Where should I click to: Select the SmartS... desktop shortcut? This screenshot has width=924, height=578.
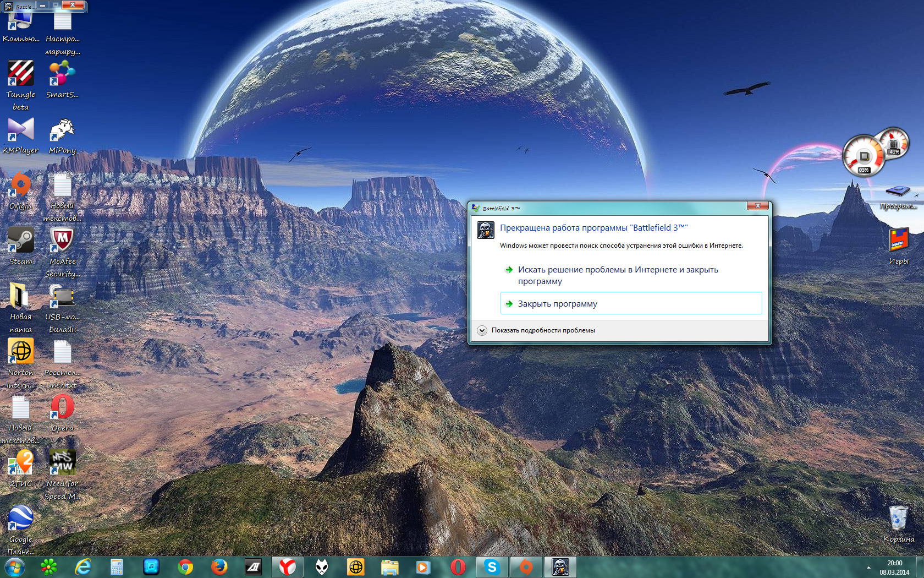click(x=62, y=80)
